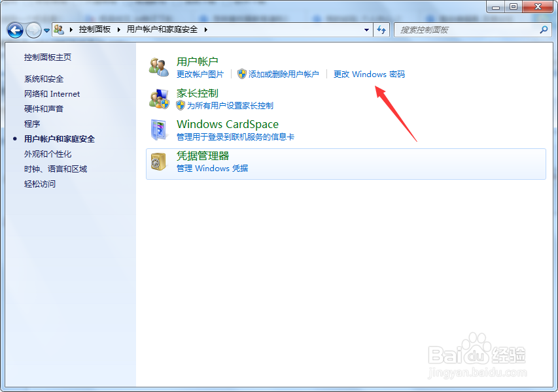Open 控制面板主页 in the sidebar
Image resolution: width=558 pixels, height=392 pixels.
(x=48, y=57)
